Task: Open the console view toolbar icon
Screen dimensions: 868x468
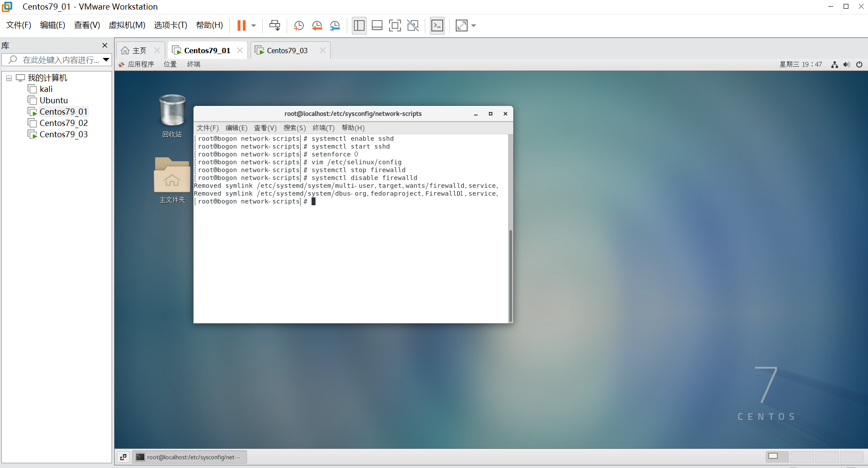Action: 437,26
